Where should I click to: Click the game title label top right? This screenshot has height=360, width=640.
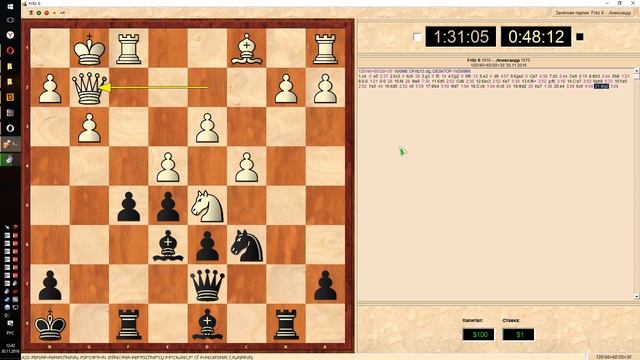pos(593,13)
